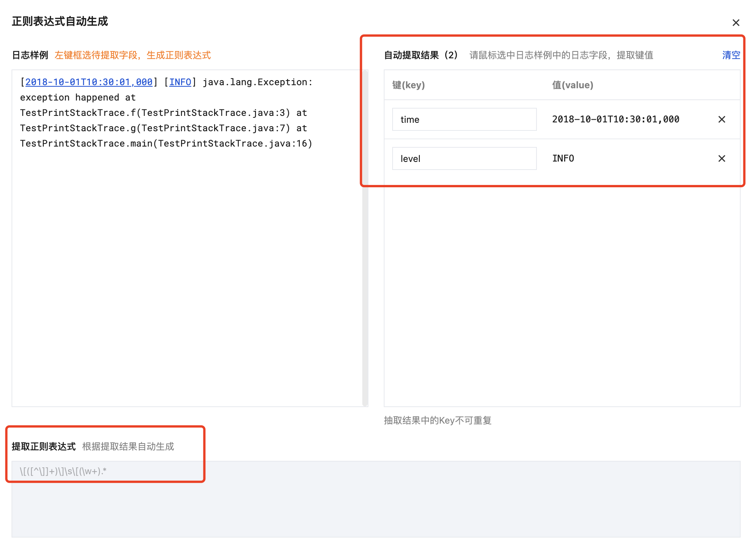Click the TestPrintStackTrace.main line in log
This screenshot has width=756, height=541.
[x=166, y=143]
